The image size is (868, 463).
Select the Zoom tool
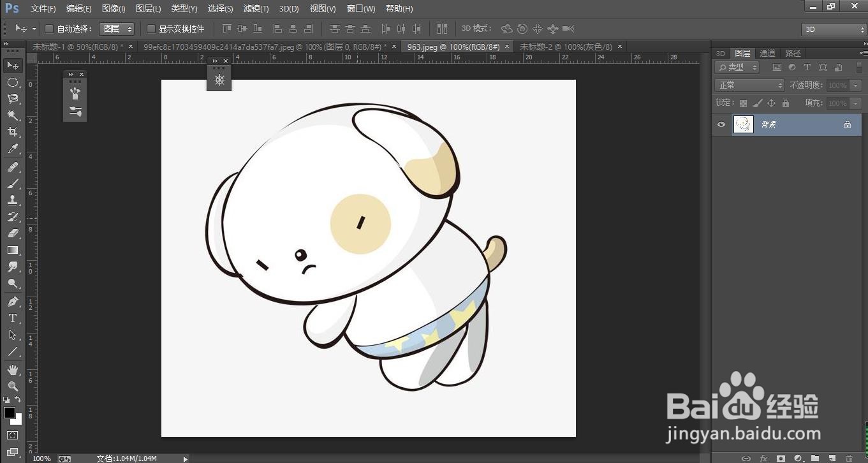click(12, 386)
